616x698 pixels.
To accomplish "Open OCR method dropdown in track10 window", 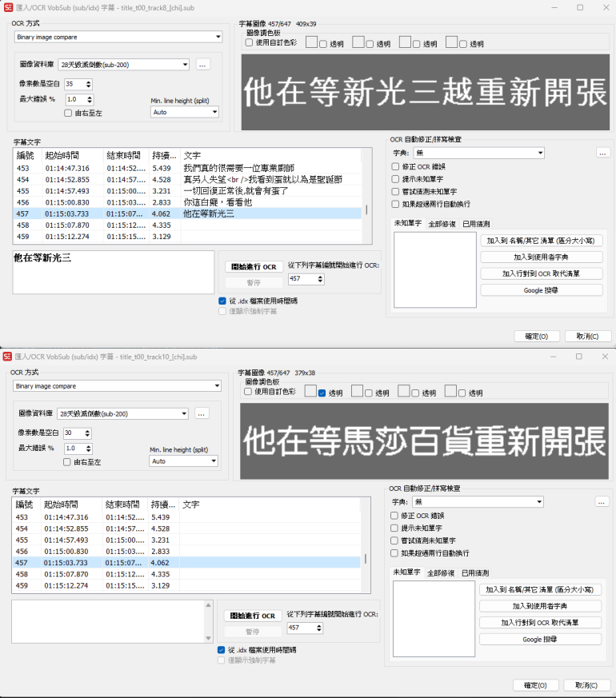I will (x=117, y=386).
